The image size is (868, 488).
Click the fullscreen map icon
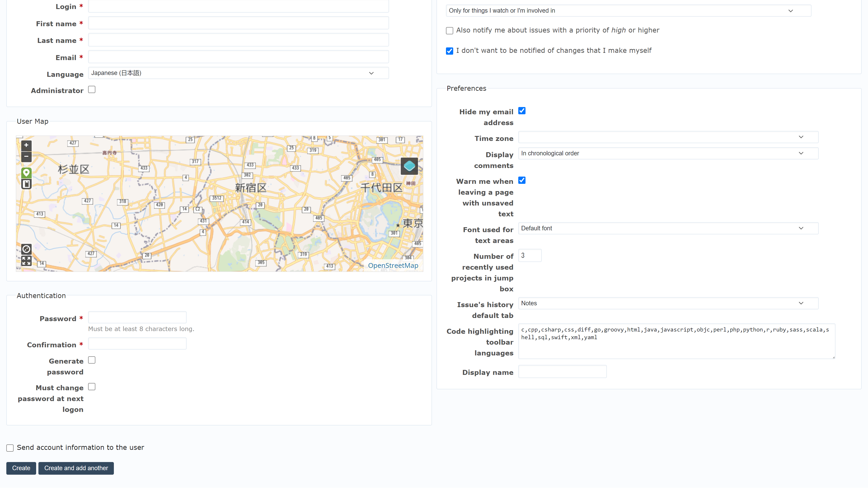pyautogui.click(x=26, y=261)
